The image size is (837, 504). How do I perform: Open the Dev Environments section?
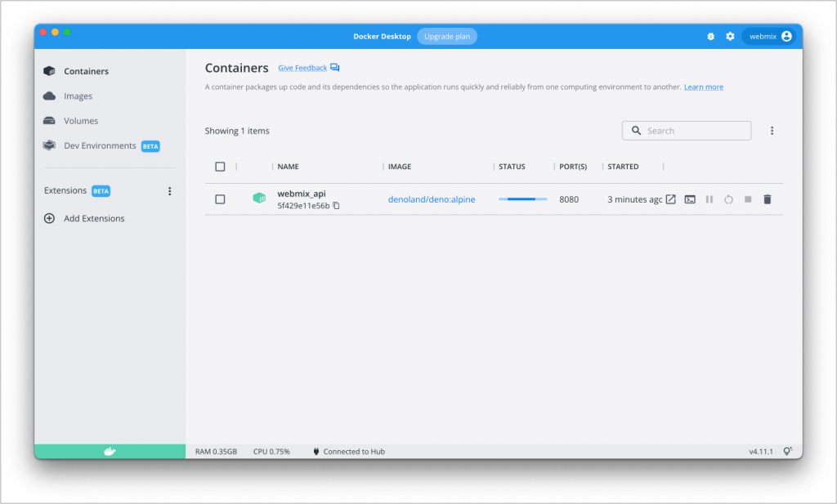(101, 145)
